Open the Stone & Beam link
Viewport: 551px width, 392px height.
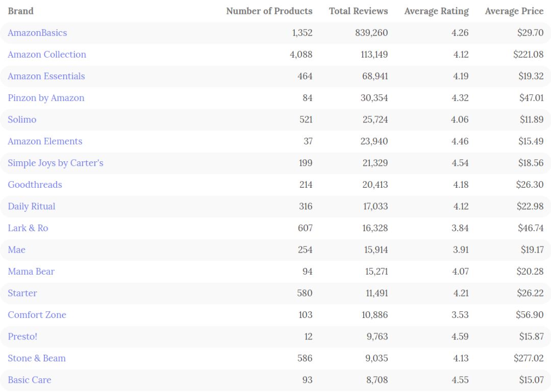pos(37,359)
